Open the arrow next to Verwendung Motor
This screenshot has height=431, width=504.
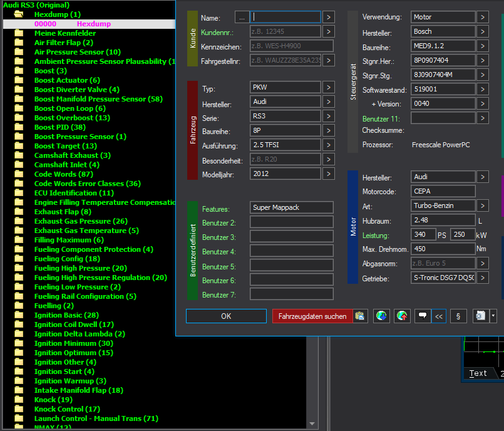point(483,17)
